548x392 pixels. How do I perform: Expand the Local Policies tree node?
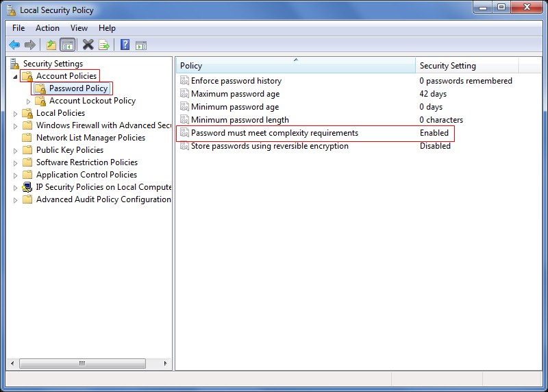coord(15,114)
